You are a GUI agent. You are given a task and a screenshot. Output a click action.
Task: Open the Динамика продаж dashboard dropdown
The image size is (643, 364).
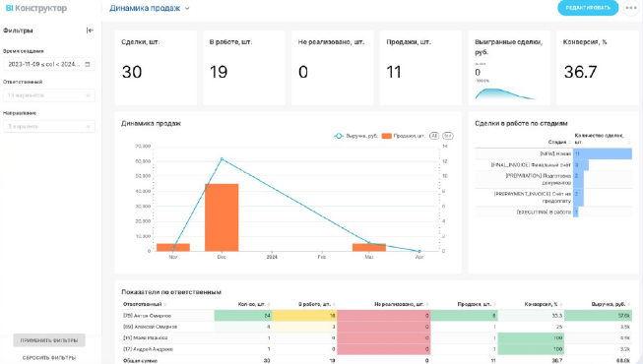tap(187, 8)
